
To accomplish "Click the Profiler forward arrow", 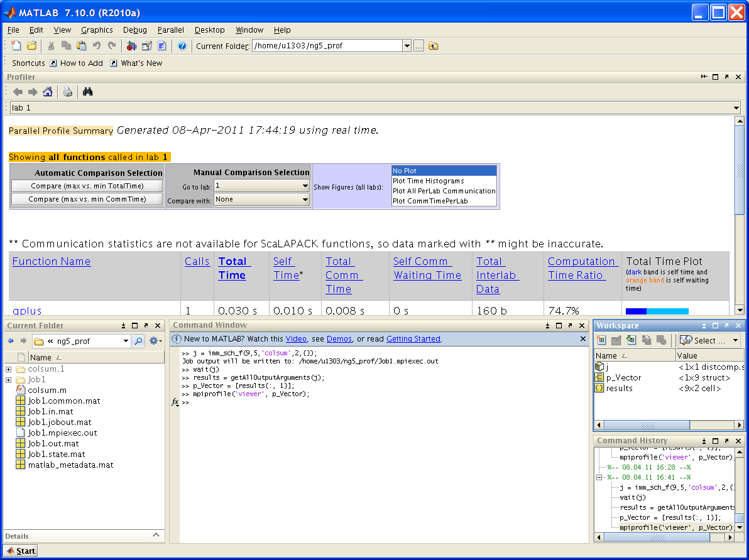I will [x=33, y=92].
